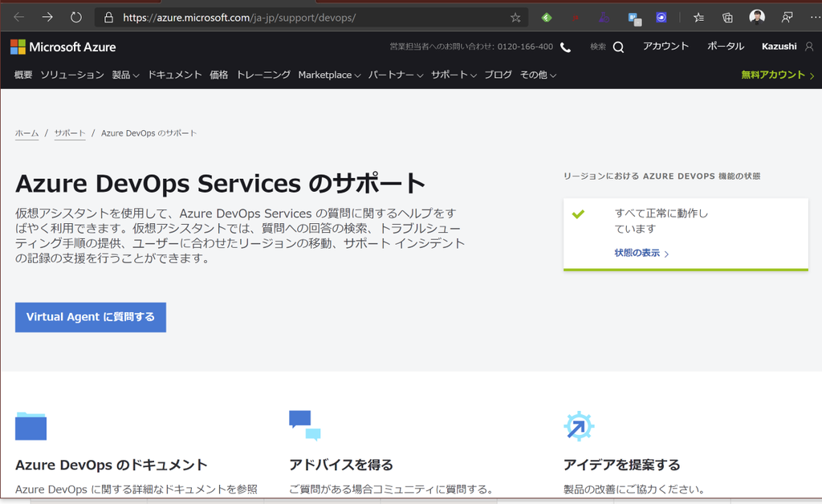Click the 検索 search label

(x=597, y=47)
